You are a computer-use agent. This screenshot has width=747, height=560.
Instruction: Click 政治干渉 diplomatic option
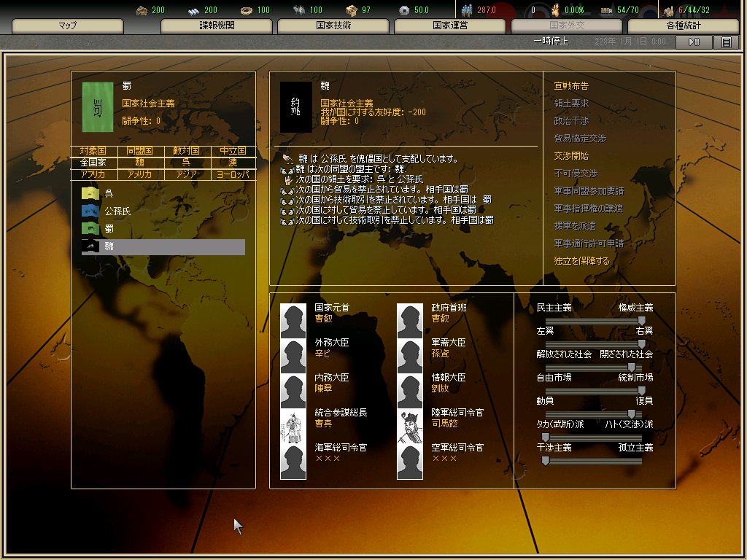[x=571, y=121]
